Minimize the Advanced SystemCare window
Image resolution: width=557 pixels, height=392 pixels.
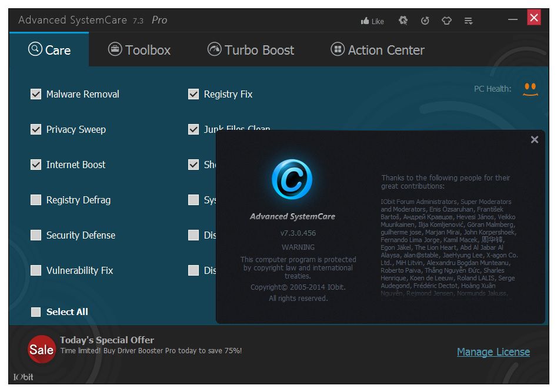click(513, 19)
